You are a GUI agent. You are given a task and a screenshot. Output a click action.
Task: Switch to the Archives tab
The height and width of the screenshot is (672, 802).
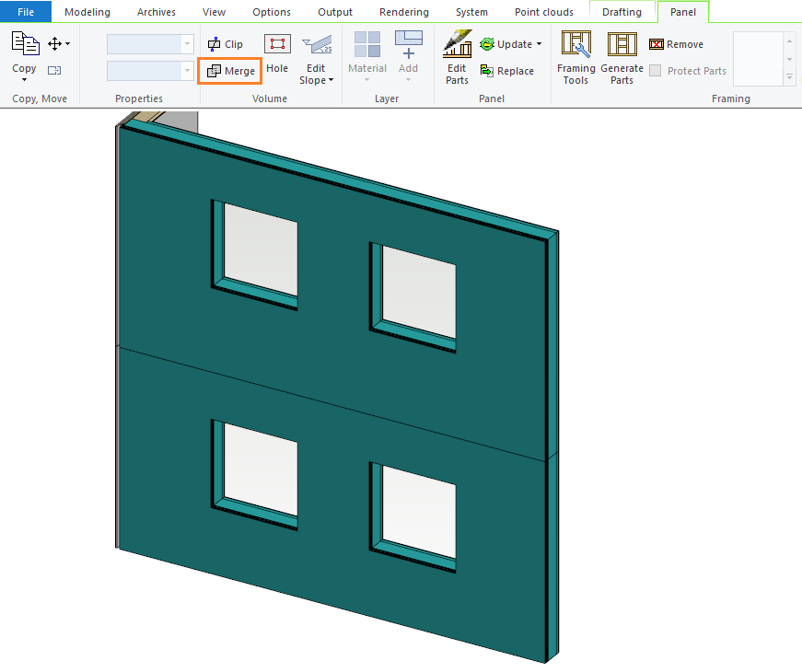pos(156,12)
